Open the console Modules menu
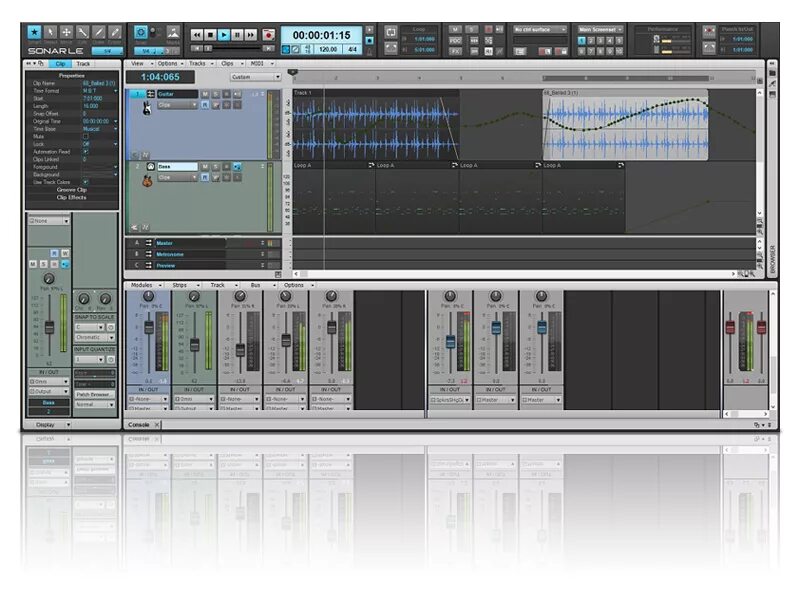The height and width of the screenshot is (600, 800). point(145,285)
